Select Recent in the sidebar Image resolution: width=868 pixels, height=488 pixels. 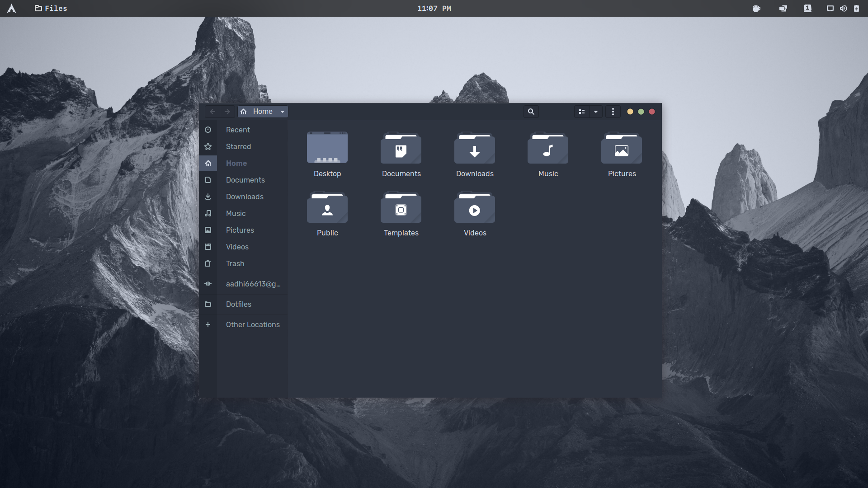coord(238,130)
